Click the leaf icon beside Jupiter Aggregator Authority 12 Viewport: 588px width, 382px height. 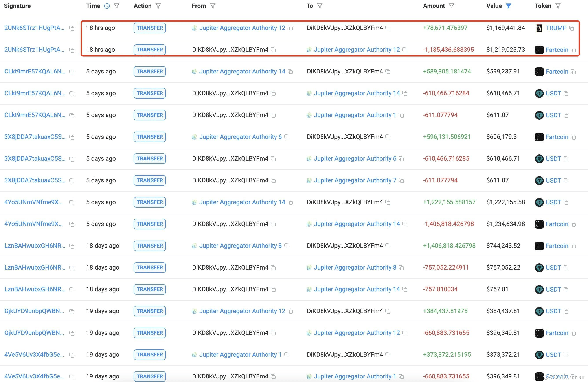[x=194, y=28]
